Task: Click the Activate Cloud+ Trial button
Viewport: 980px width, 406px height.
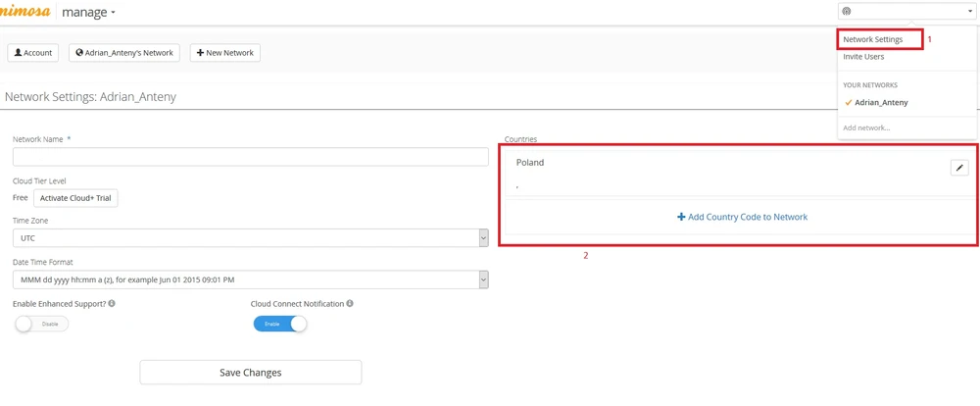Action: 75,198
